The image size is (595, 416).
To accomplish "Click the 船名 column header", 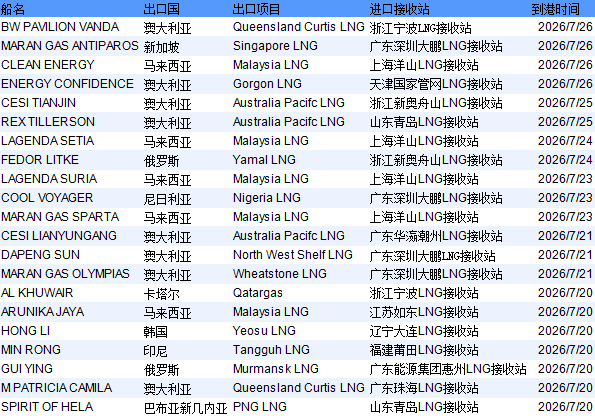I will pos(13,9).
